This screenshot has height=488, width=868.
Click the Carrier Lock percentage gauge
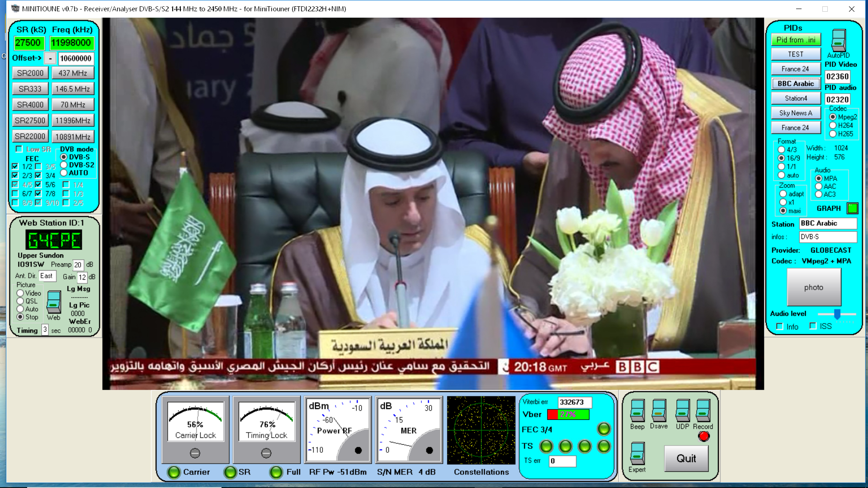[x=195, y=421]
